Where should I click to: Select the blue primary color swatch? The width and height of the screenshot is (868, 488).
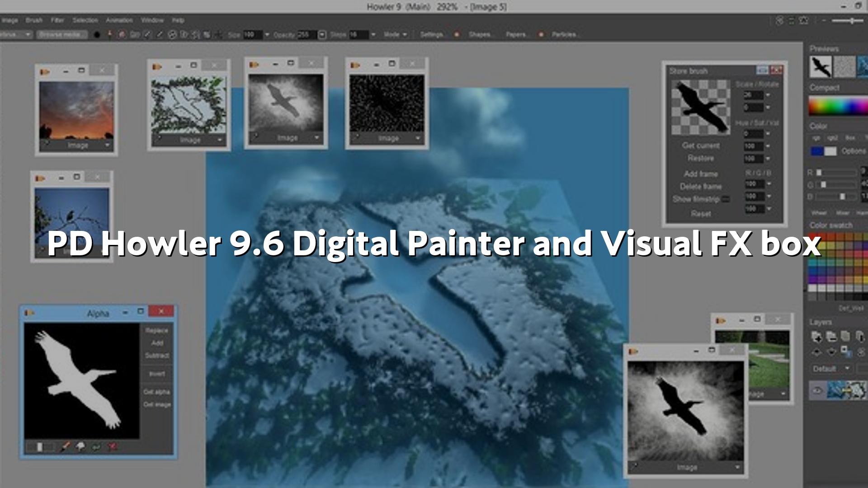[817, 151]
